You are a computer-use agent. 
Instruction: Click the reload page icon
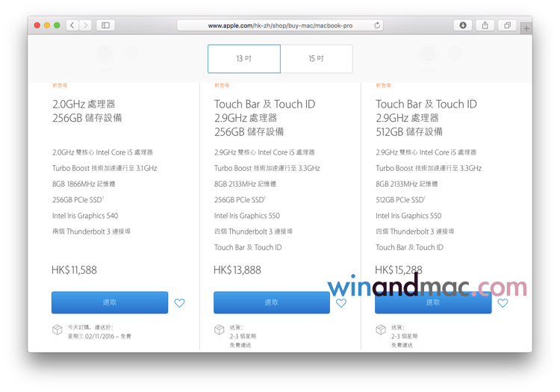coord(377,25)
